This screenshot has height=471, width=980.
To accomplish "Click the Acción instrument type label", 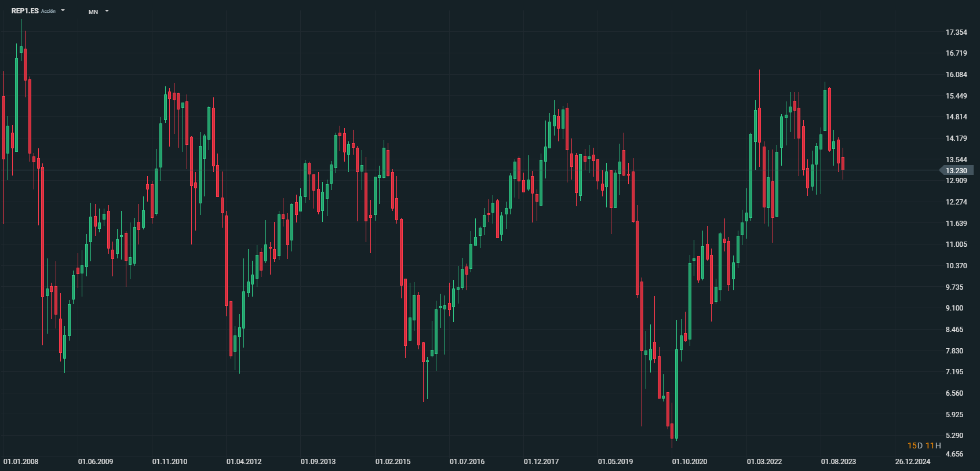I will point(49,11).
